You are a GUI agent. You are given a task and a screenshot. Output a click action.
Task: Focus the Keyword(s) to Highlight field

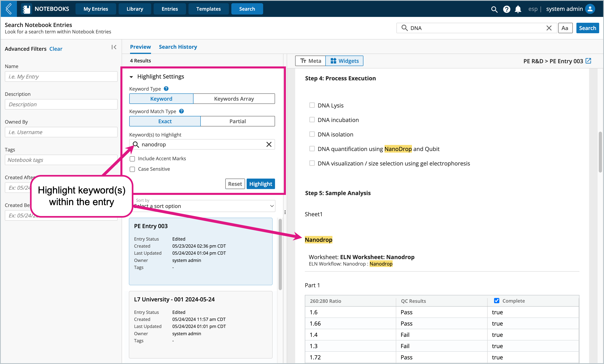202,144
